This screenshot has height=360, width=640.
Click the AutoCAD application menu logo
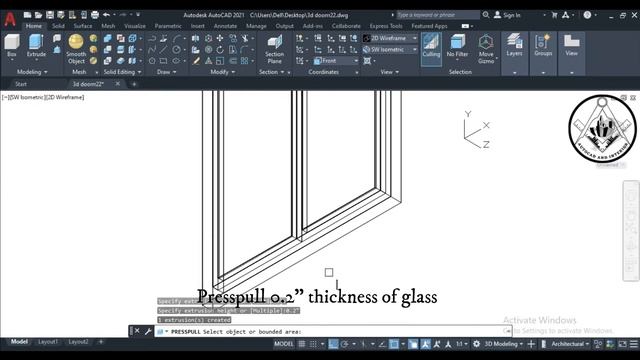click(x=10, y=19)
